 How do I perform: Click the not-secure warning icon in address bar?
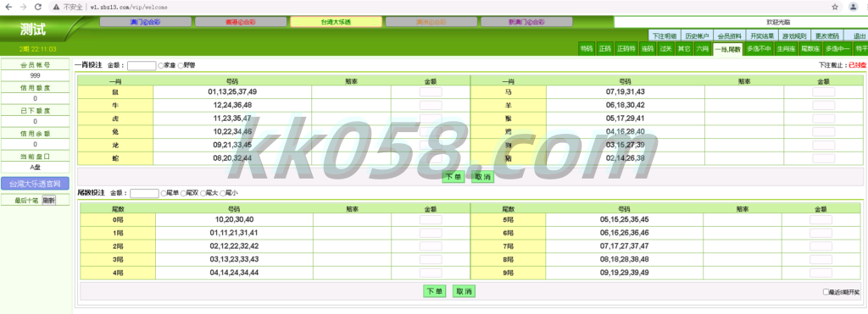pyautogui.click(x=57, y=7)
